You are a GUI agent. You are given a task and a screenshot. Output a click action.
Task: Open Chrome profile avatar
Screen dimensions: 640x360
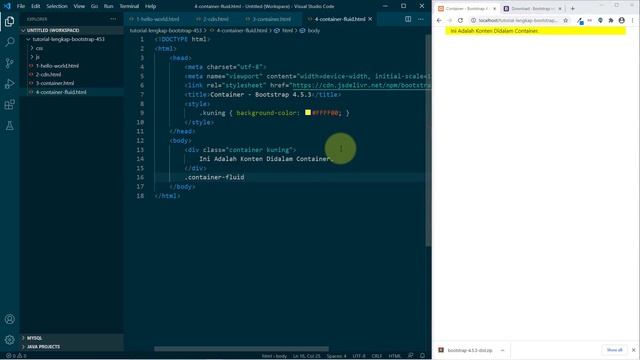tap(622, 20)
